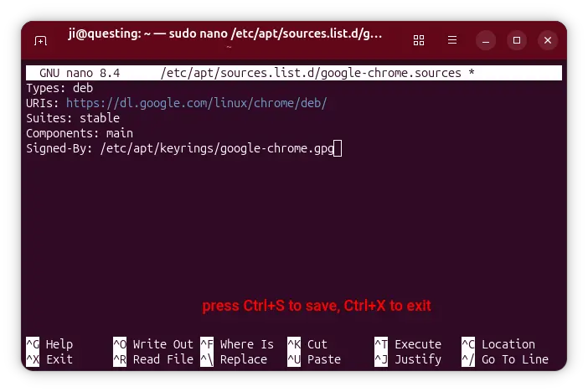
Task: Close the terminal window
Action: (x=547, y=40)
